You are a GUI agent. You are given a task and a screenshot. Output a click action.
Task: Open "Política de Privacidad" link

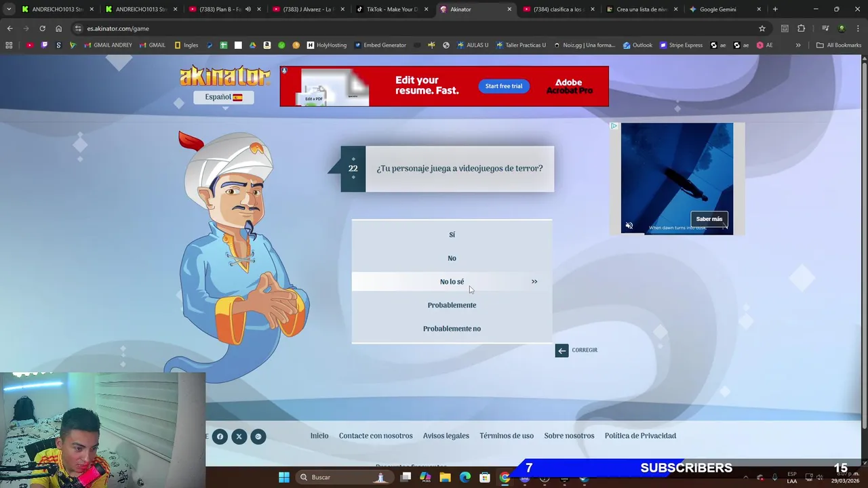[640, 436]
